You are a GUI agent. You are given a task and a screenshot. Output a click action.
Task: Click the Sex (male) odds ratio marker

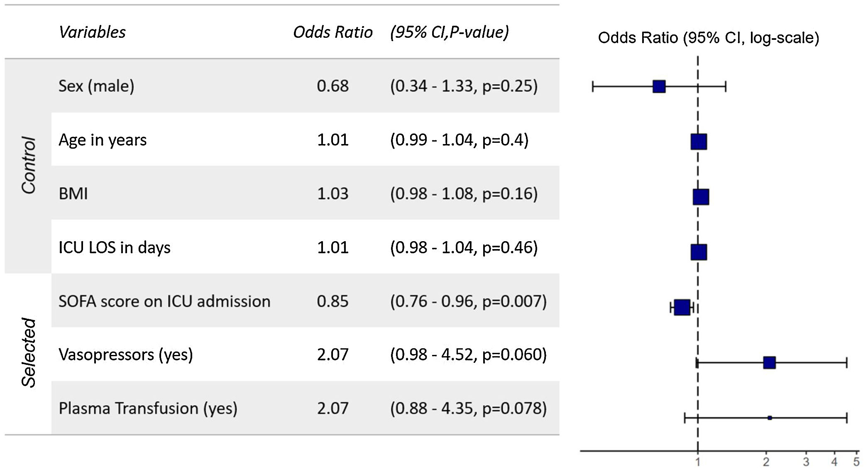[659, 87]
